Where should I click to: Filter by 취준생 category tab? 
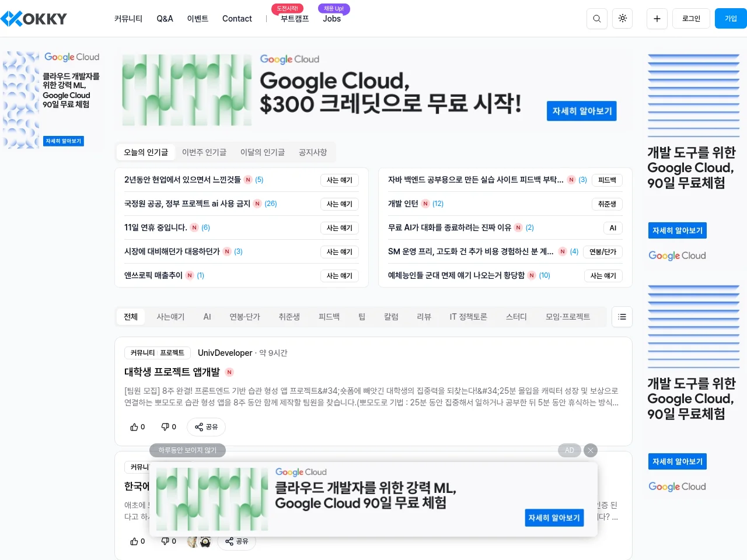(289, 317)
